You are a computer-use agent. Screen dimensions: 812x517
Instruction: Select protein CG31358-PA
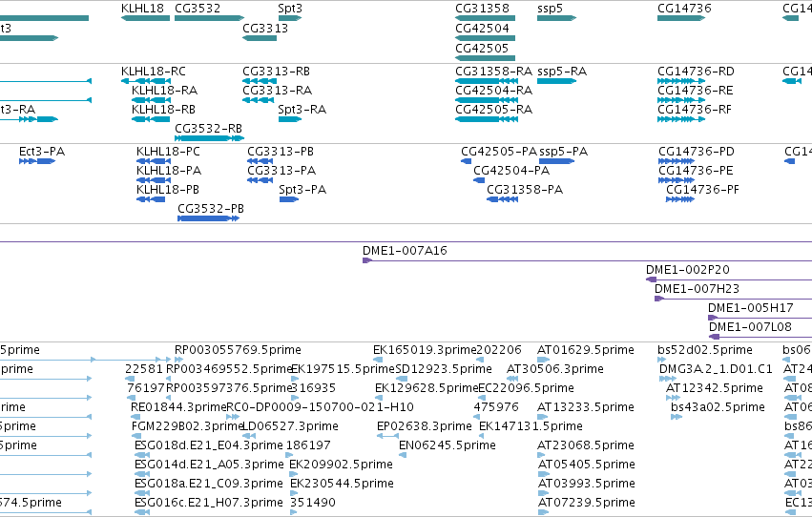point(502,199)
